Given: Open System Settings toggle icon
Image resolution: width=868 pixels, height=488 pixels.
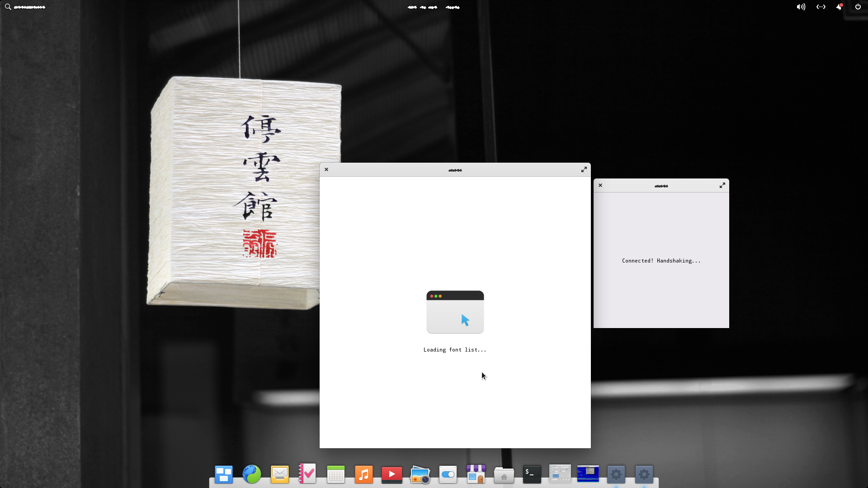Looking at the screenshot, I should [448, 474].
